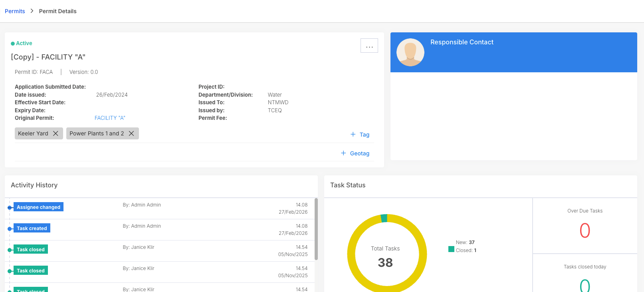Screen dimensions: 644x292
Task: Click the breadcrumb chevron separator
Action: coord(32,11)
